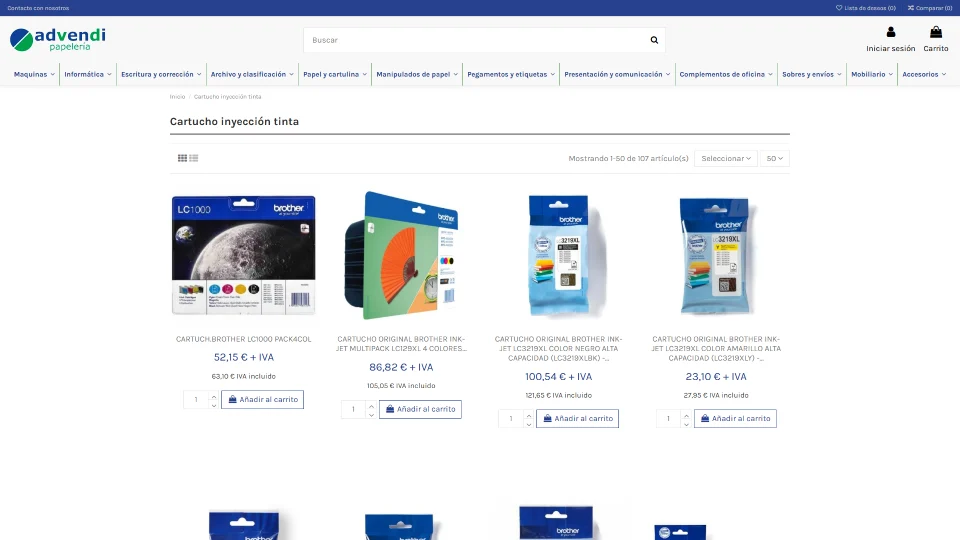Open Manipulados de papel menu
Image resolution: width=960 pixels, height=540 pixels.
(x=417, y=74)
